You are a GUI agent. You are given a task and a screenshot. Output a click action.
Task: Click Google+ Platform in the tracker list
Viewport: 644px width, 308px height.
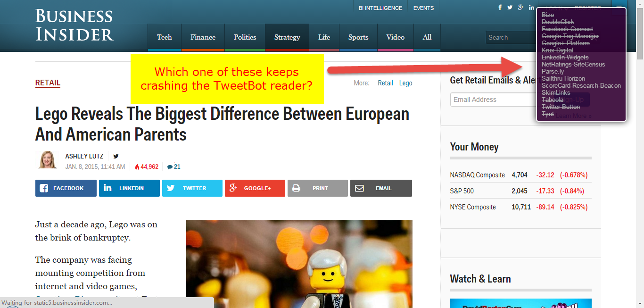565,43
